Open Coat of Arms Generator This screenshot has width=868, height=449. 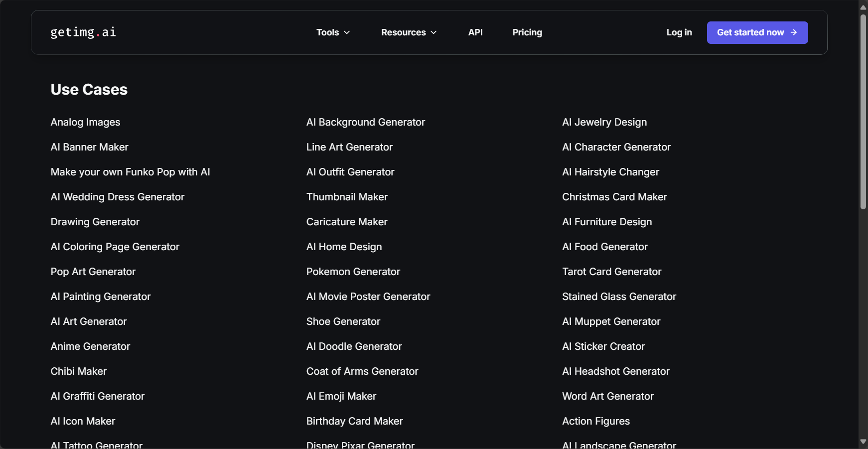point(362,371)
